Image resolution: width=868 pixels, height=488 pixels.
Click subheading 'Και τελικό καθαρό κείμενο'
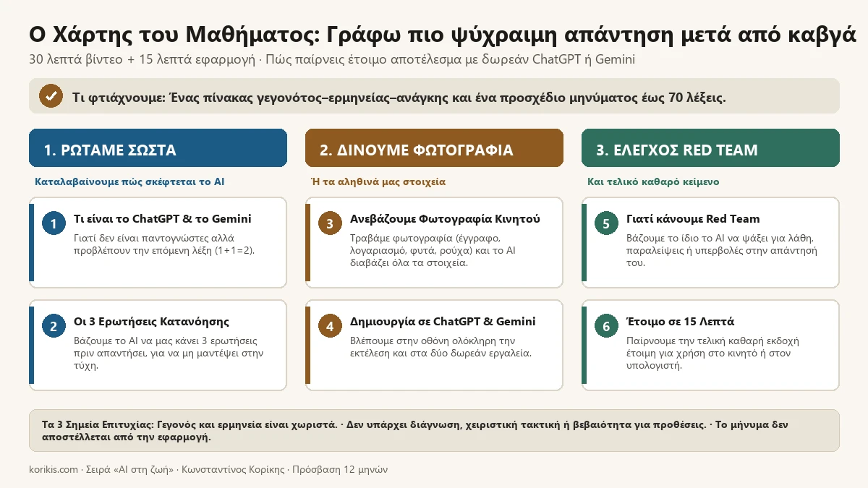pos(653,181)
